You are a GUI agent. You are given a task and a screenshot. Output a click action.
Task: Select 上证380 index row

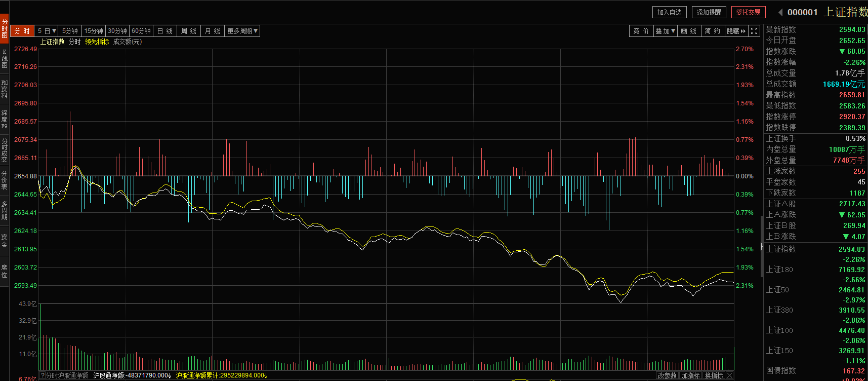coord(815,315)
